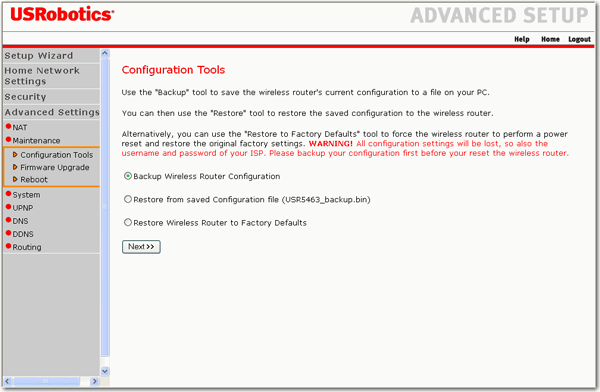Click the Configuration Tools page heading
The width and height of the screenshot is (600, 392).
pyautogui.click(x=173, y=70)
